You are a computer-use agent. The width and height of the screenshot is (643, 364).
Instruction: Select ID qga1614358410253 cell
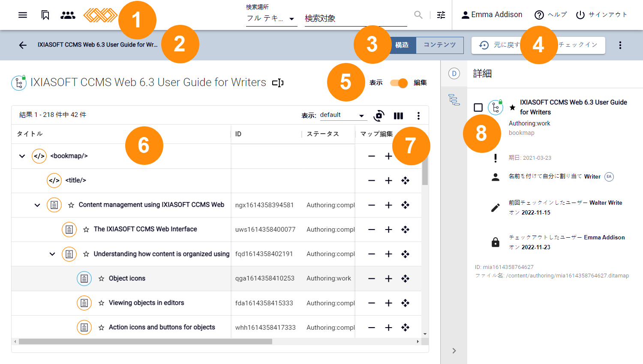265,278
